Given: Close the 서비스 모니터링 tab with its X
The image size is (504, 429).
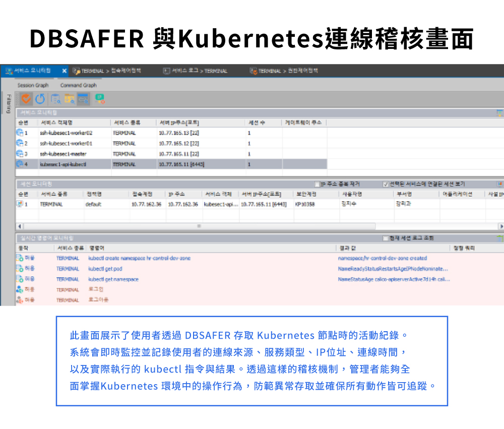Looking at the screenshot, I should (65, 71).
